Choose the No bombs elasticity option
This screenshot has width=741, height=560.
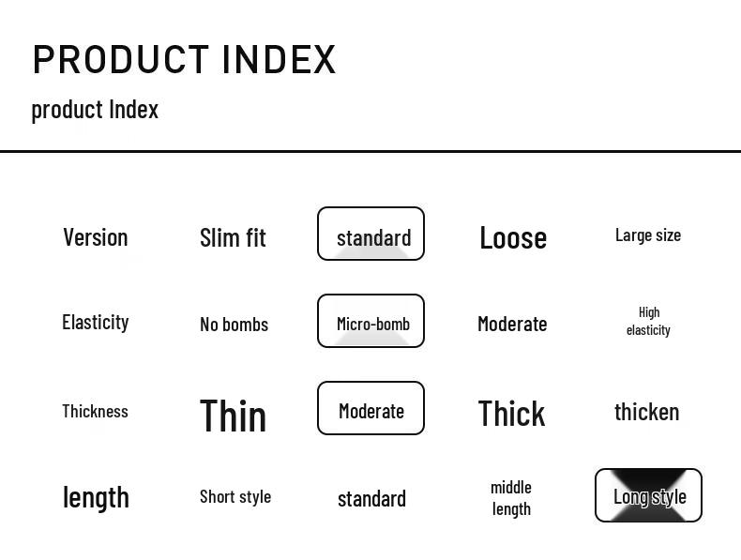pyautogui.click(x=234, y=325)
